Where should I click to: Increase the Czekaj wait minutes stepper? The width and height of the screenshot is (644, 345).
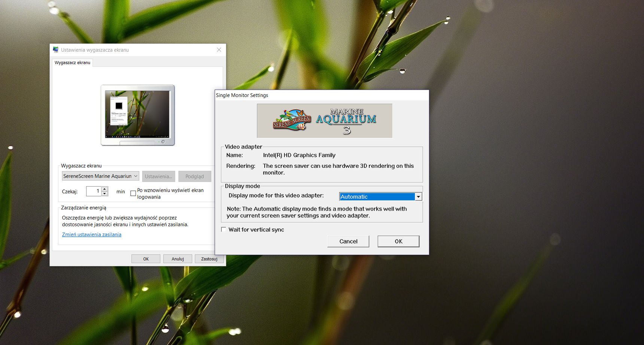click(105, 189)
